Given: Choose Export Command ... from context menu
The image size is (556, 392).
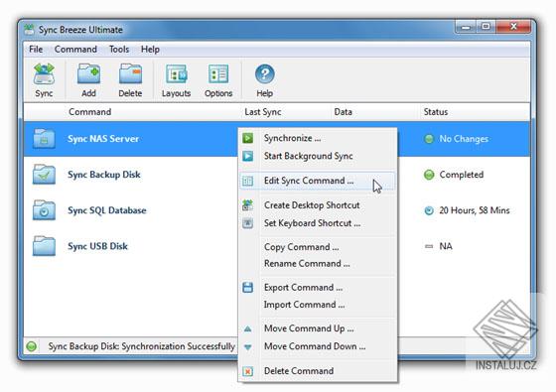Looking at the screenshot, I should [x=318, y=288].
